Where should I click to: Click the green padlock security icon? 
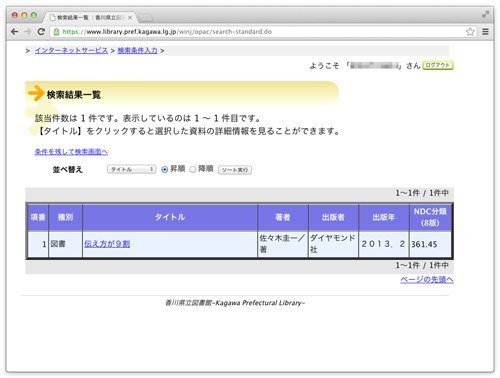[56, 32]
